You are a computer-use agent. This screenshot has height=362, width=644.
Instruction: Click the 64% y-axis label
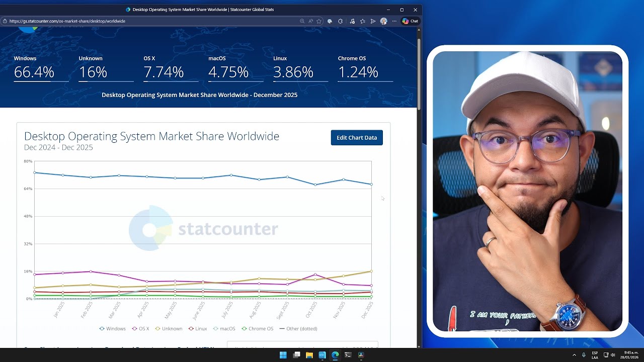tap(28, 189)
